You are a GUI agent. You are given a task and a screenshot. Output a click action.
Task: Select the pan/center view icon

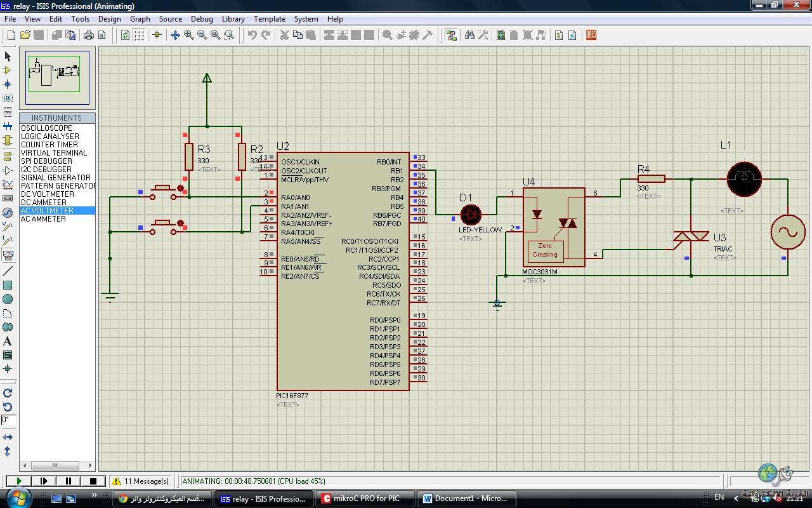coord(175,35)
